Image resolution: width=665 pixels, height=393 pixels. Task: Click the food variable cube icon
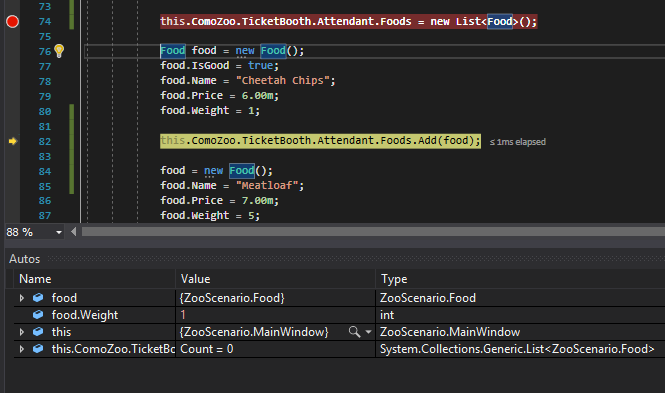point(38,298)
